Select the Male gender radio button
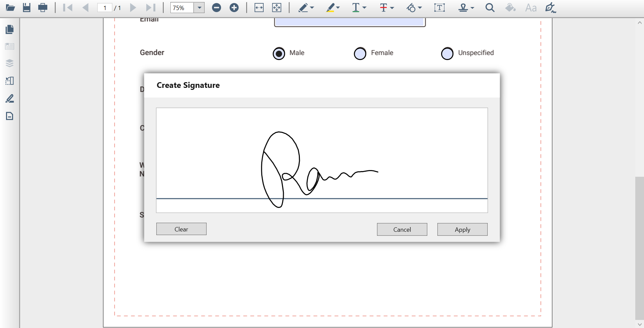The width and height of the screenshot is (644, 328). click(279, 53)
